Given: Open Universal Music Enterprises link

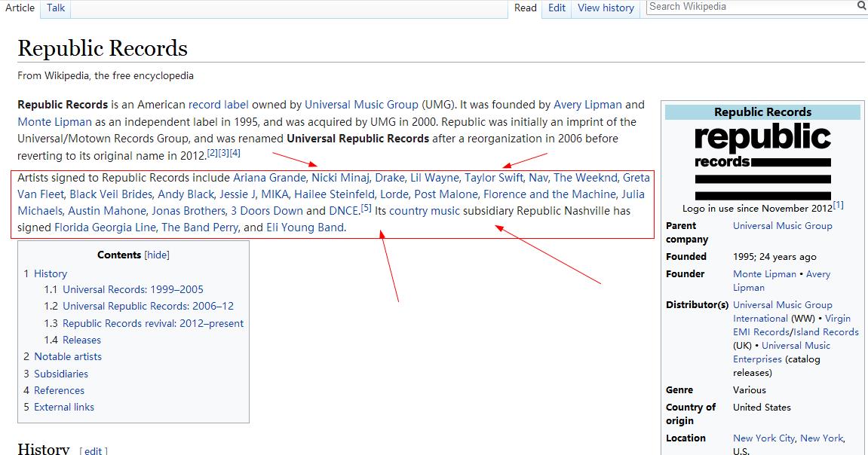Looking at the screenshot, I should 781,352.
